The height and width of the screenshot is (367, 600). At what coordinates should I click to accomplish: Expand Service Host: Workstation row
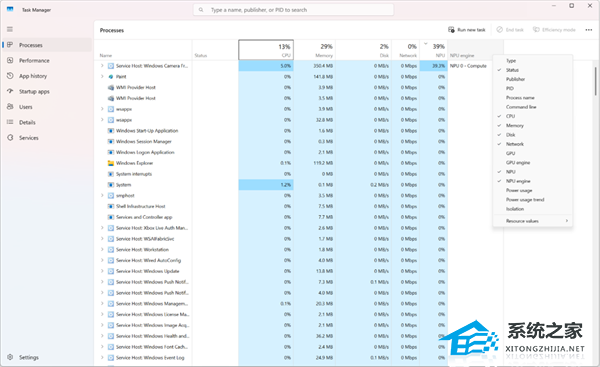(102, 249)
